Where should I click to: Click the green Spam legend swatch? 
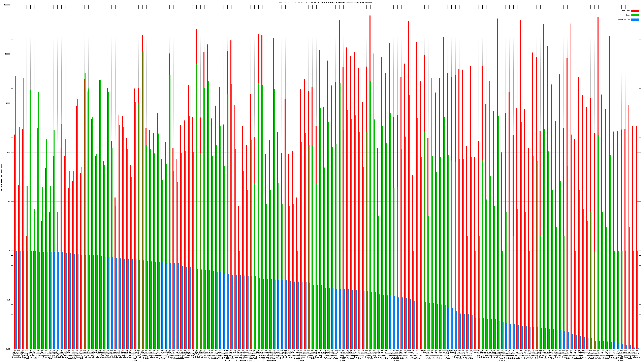[x=635, y=15]
